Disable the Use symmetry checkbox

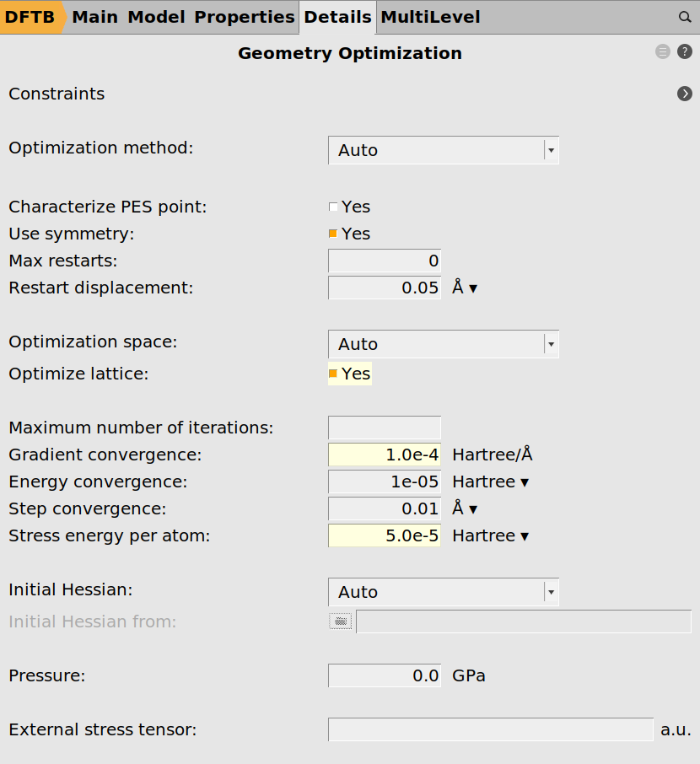333,234
